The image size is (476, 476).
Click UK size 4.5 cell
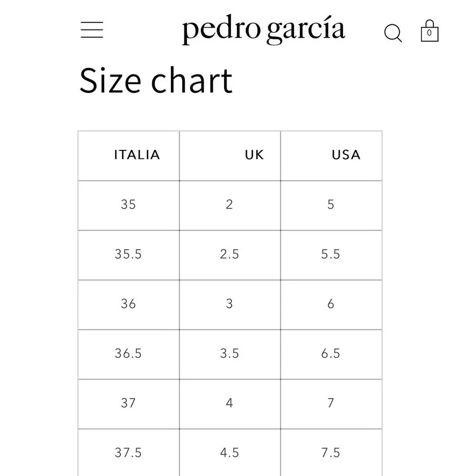tap(229, 453)
